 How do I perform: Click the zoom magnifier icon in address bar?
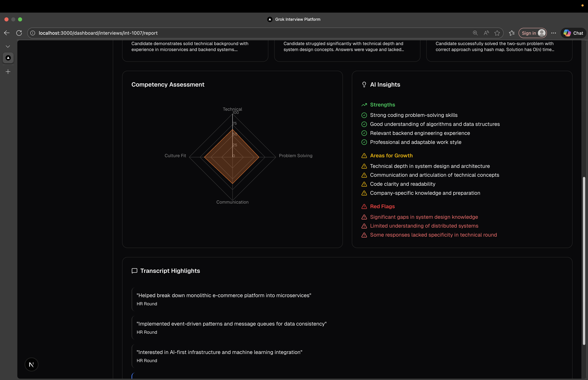click(x=475, y=33)
